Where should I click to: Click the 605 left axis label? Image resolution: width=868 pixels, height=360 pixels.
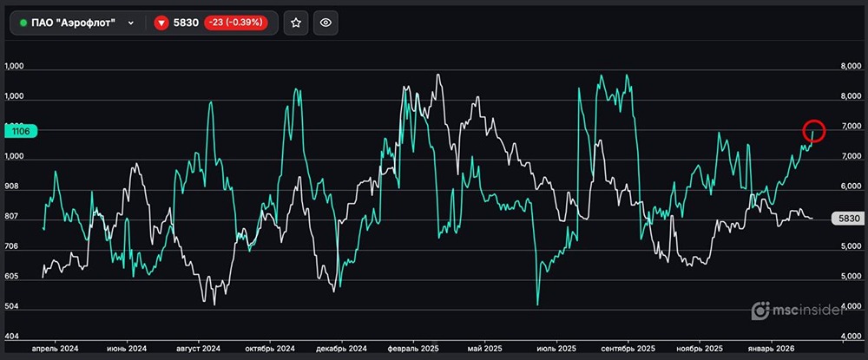[x=11, y=277]
